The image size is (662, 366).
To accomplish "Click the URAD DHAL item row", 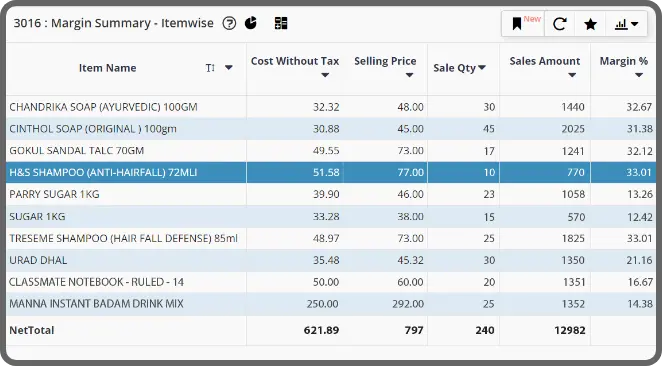I will pyautogui.click(x=331, y=260).
